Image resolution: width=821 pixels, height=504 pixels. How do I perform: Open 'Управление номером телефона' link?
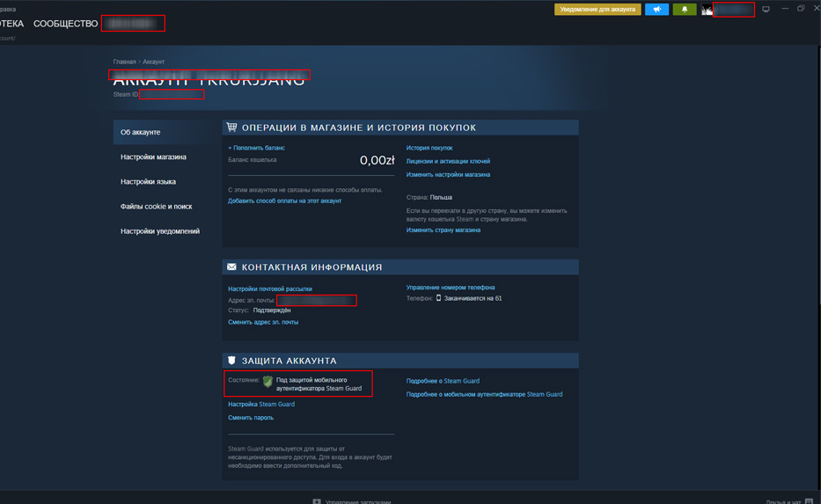(451, 288)
